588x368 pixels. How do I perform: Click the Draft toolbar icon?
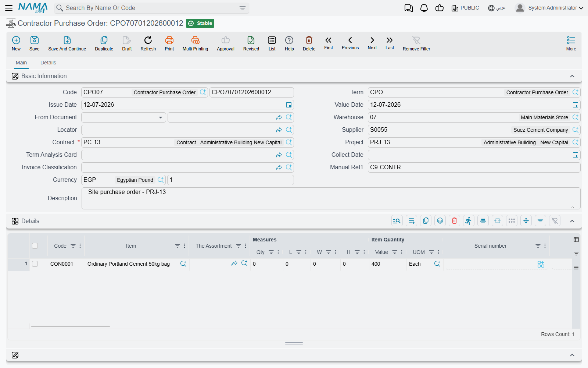click(127, 43)
